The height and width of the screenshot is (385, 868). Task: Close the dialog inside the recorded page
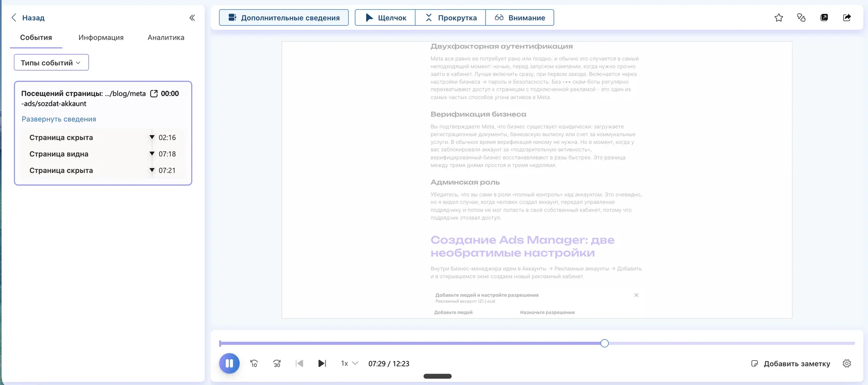(x=636, y=295)
